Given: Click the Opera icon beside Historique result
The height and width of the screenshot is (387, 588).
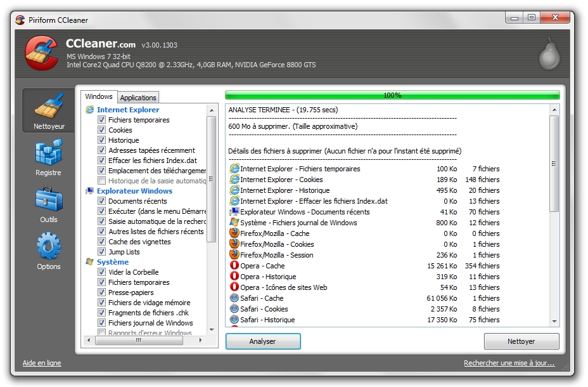Looking at the screenshot, I should tap(234, 276).
